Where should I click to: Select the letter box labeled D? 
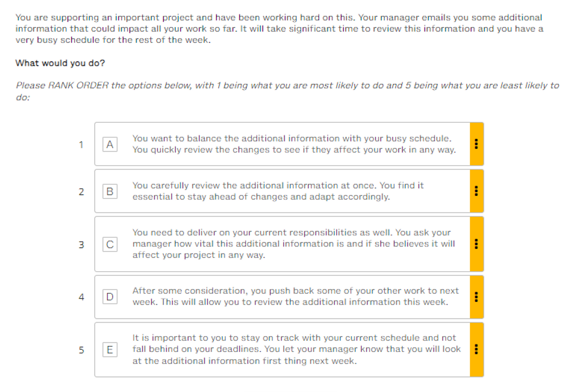click(x=109, y=297)
